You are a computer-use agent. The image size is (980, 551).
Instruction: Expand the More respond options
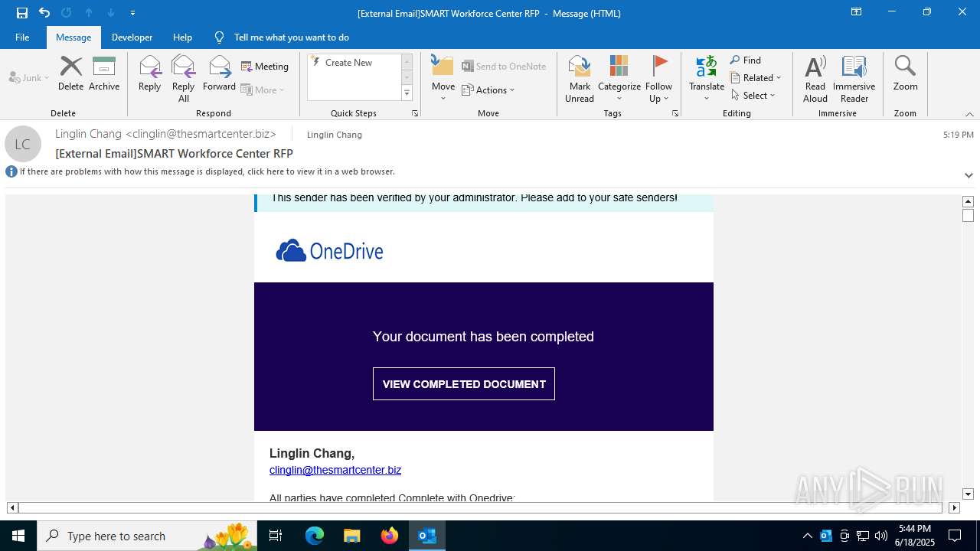point(263,90)
